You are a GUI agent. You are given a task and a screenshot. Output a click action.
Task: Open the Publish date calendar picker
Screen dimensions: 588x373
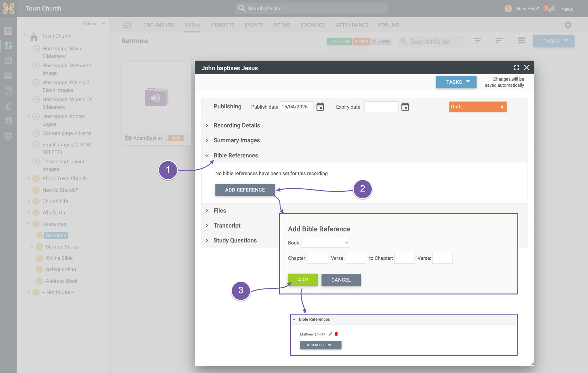pyautogui.click(x=320, y=107)
